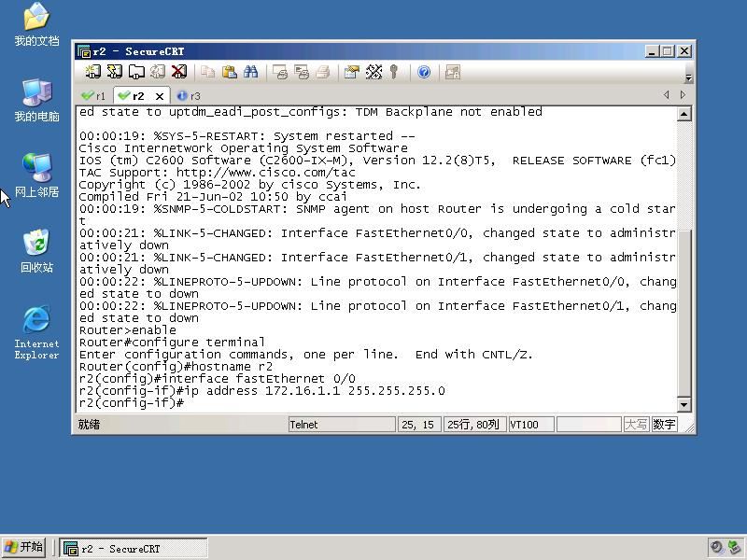Click the cursor position '25, 15' field
This screenshot has height=560, width=747.
(x=417, y=425)
